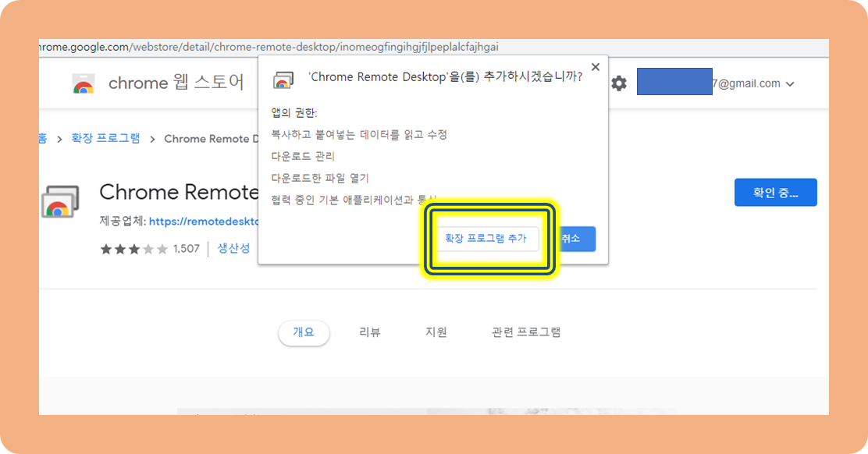The image size is (868, 454).
Task: Switch to the '지원' tab
Action: click(x=436, y=332)
